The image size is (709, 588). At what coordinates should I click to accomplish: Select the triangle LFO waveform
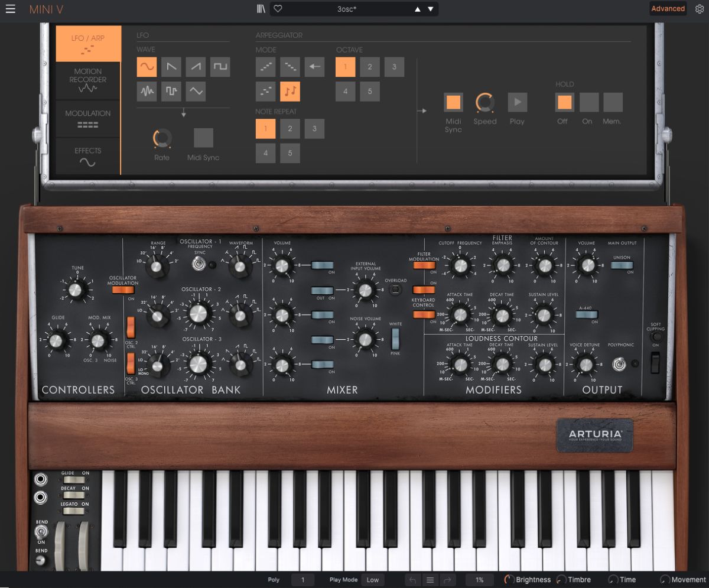[x=196, y=92]
